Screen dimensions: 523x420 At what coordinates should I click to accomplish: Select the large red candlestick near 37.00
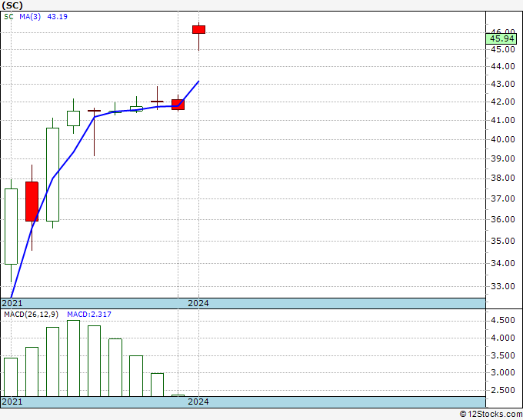point(32,202)
